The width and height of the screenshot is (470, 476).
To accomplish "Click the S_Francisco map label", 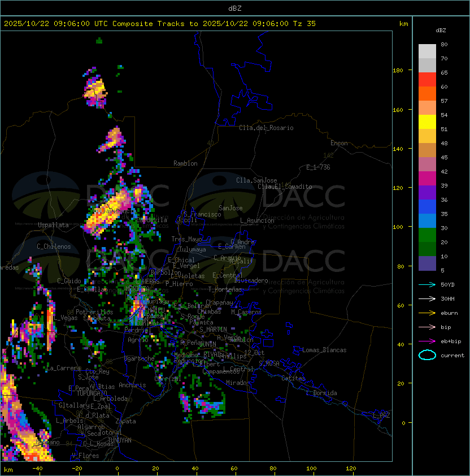I will (202, 214).
